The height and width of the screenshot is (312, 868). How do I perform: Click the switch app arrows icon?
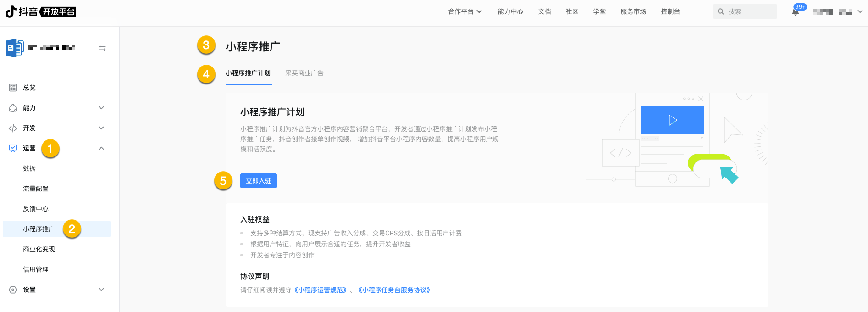point(102,48)
